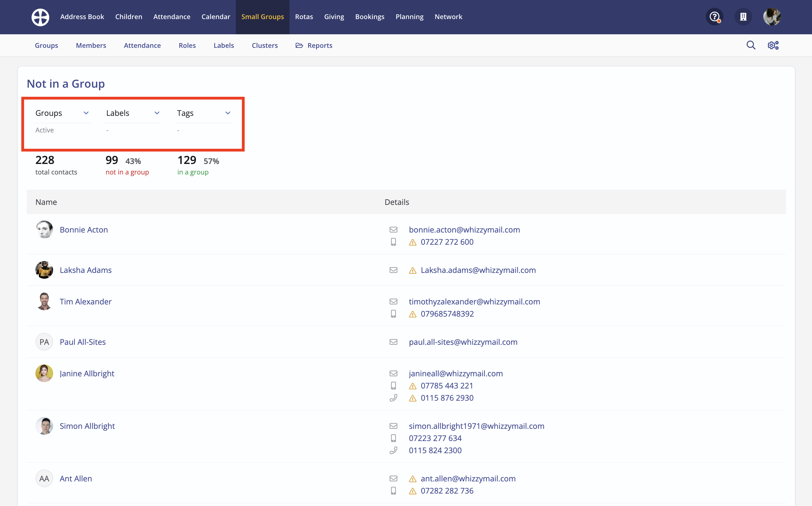Click the building sites icon
Image resolution: width=812 pixels, height=506 pixels.
click(743, 17)
